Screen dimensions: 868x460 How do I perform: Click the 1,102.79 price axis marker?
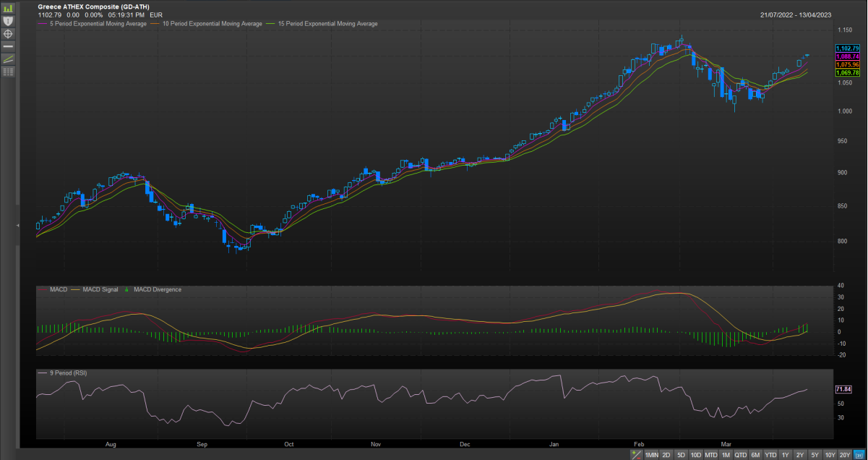[x=846, y=48]
